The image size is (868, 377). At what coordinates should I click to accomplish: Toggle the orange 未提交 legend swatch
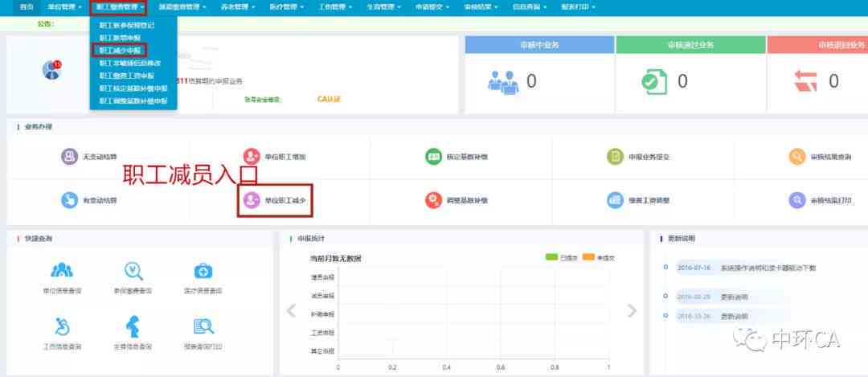588,257
